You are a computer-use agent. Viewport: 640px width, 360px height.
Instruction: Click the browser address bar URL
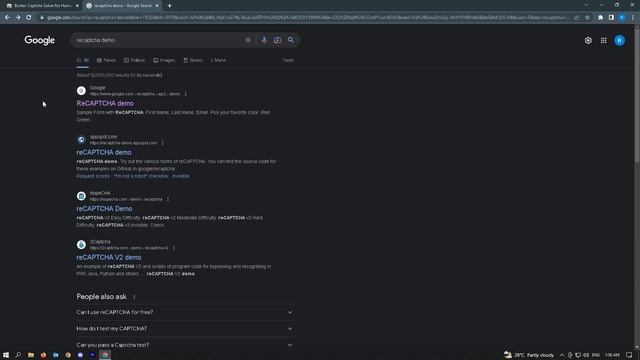[306, 18]
